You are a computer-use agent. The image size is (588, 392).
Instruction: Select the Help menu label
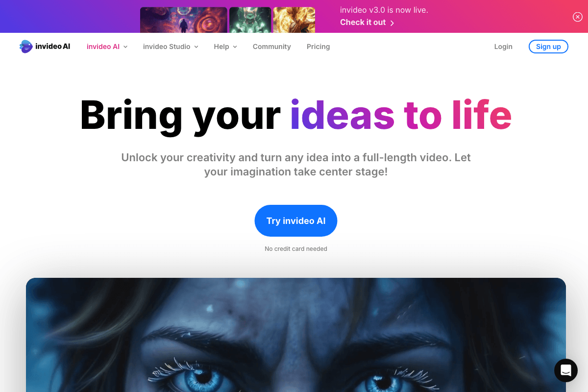[x=221, y=47]
